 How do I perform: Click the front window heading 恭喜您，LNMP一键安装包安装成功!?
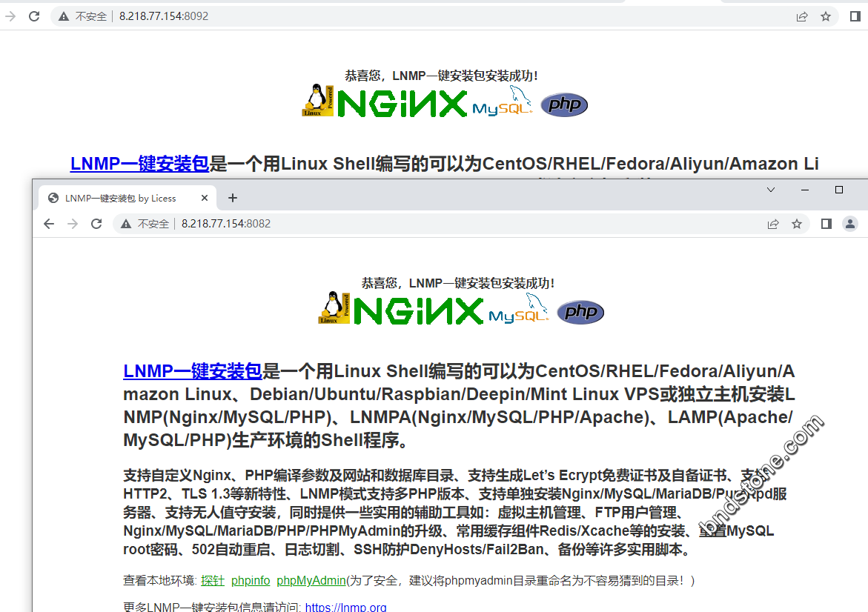458,283
